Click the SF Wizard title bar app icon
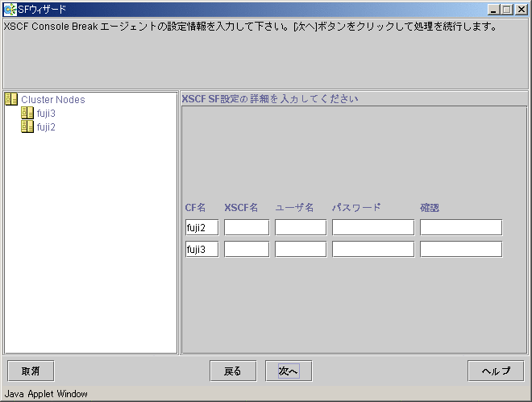532x402 pixels. pos(10,10)
